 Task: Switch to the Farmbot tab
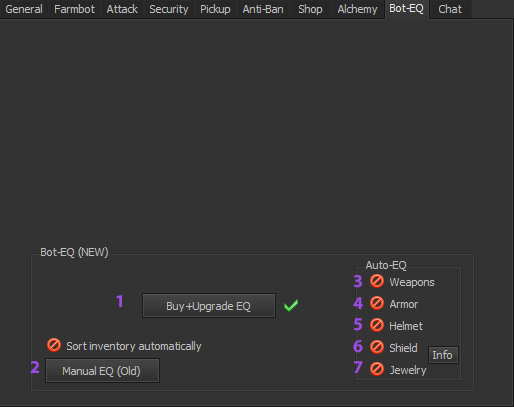(74, 9)
